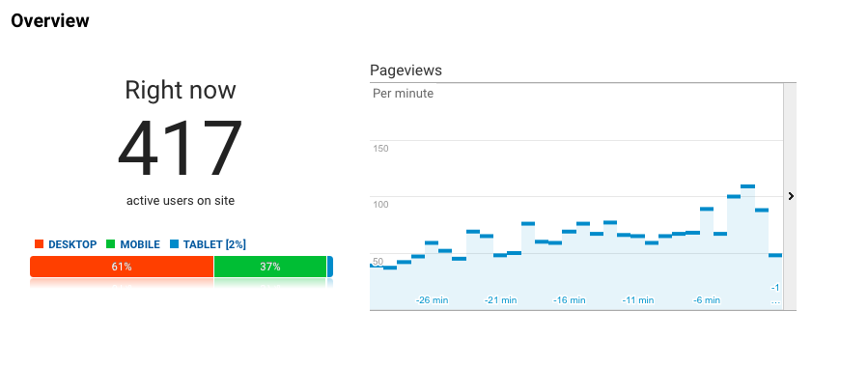Expand the Pageviews chart side arrow
The image size is (868, 368).
click(791, 196)
